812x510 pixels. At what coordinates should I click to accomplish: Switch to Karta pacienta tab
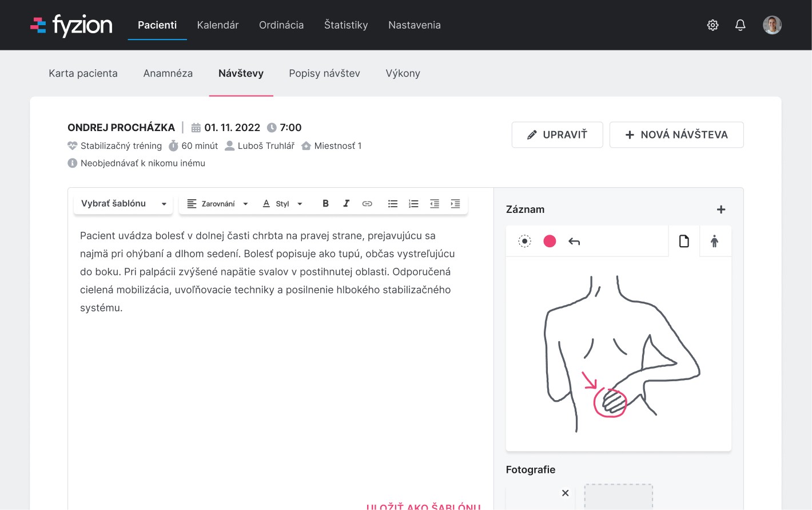[83, 73]
